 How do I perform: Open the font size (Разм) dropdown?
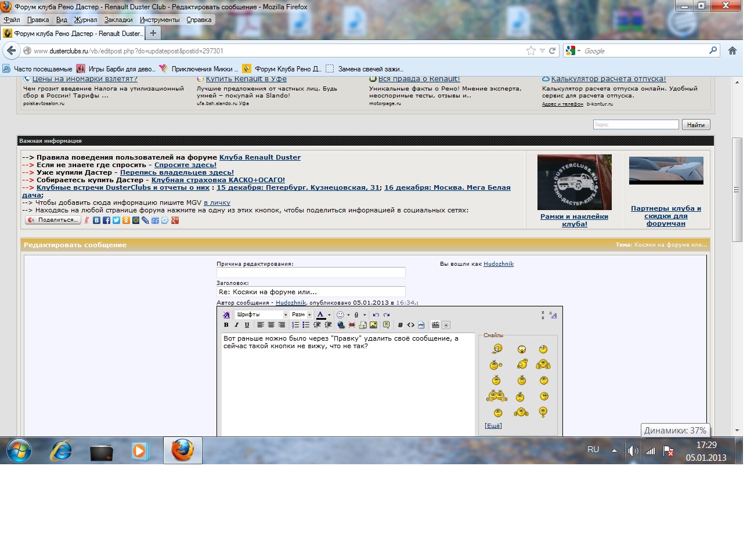coord(302,315)
